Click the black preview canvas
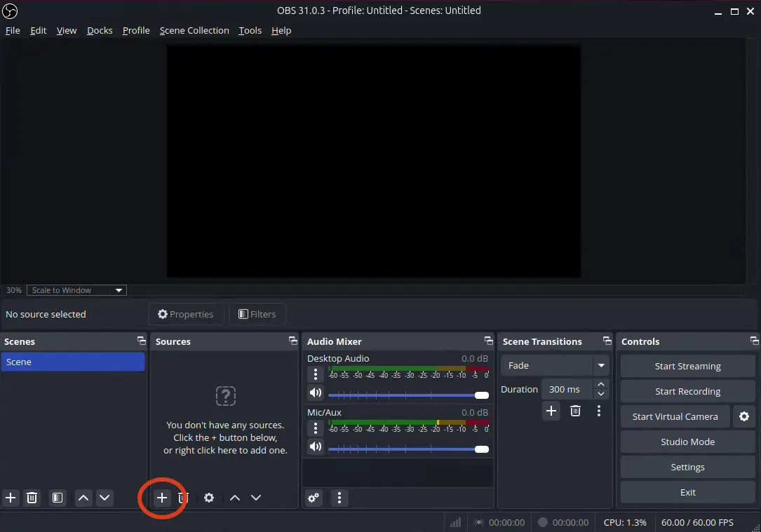This screenshot has width=761, height=532. [x=374, y=161]
